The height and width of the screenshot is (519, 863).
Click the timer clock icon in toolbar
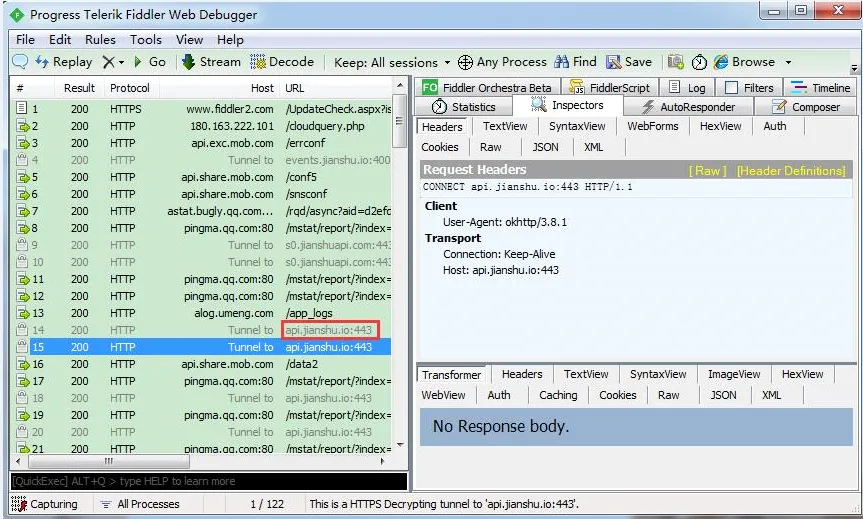(699, 62)
